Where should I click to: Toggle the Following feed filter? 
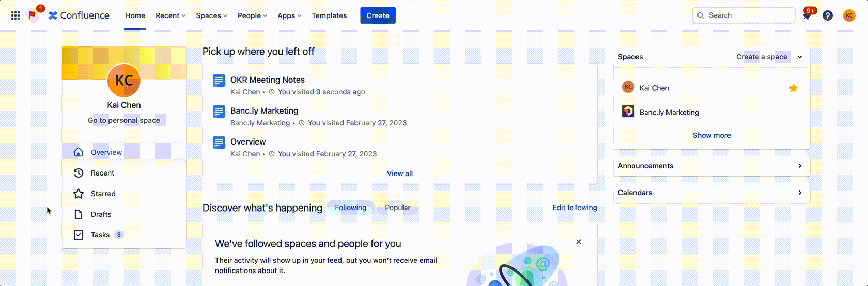point(351,208)
